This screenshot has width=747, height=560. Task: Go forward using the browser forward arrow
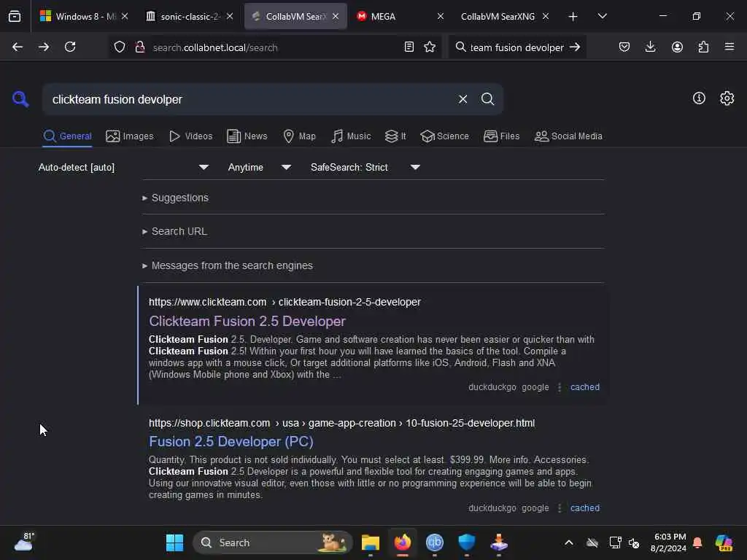(x=44, y=47)
